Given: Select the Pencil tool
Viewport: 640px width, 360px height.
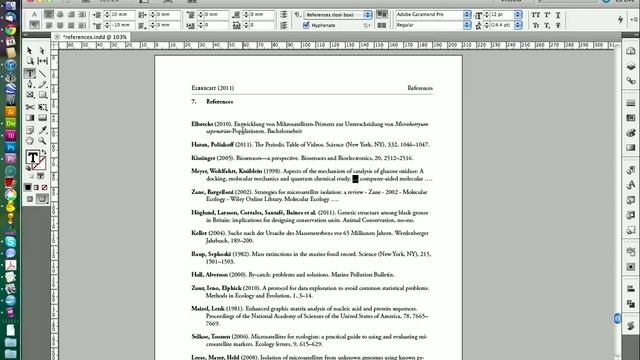Looking at the screenshot, I should [42, 84].
